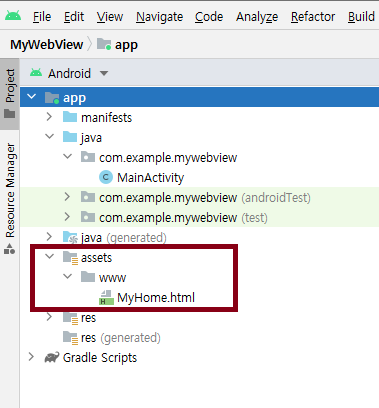Open the Code menu
This screenshot has height=408, width=379.
coord(209,16)
